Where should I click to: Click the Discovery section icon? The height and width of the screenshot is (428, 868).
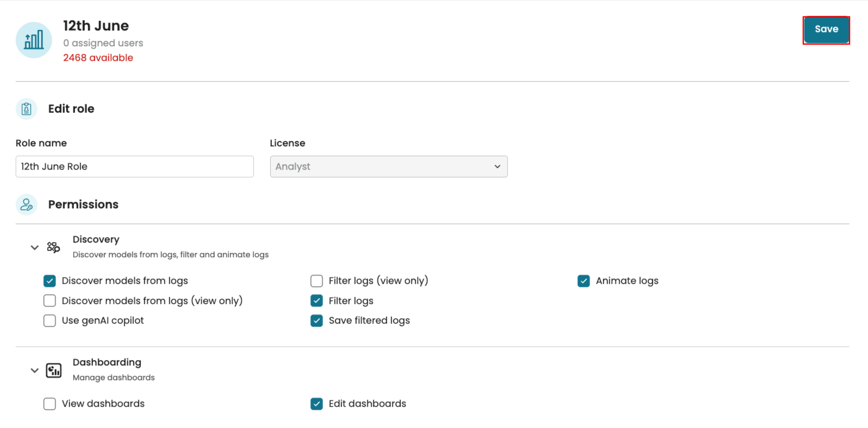[x=53, y=247]
